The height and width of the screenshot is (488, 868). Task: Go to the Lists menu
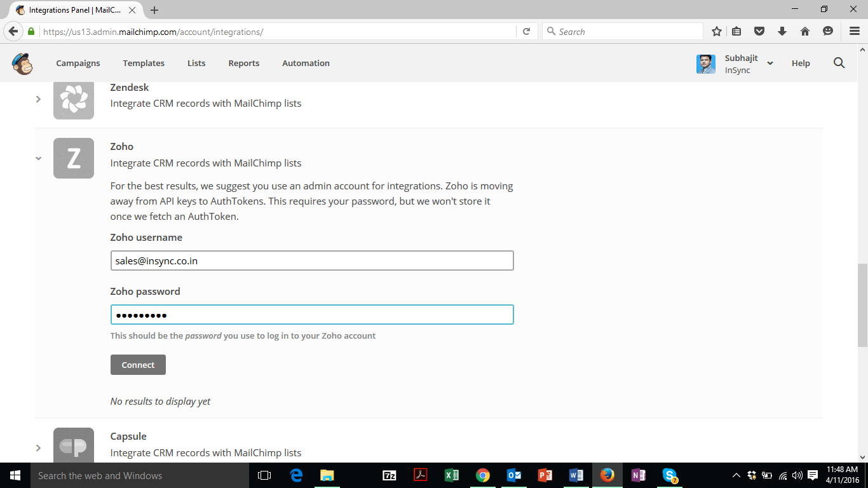196,63
